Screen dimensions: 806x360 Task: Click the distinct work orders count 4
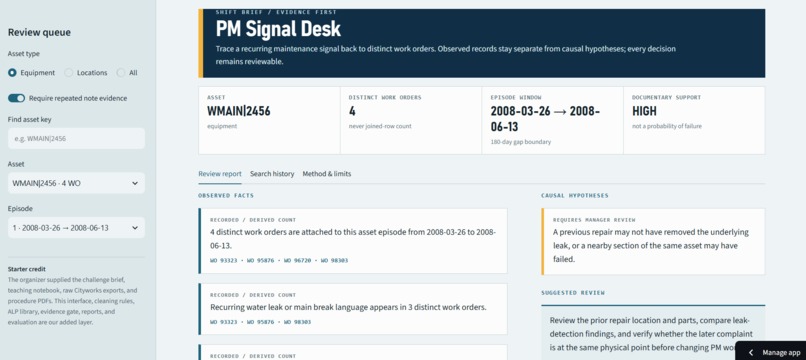pyautogui.click(x=352, y=111)
